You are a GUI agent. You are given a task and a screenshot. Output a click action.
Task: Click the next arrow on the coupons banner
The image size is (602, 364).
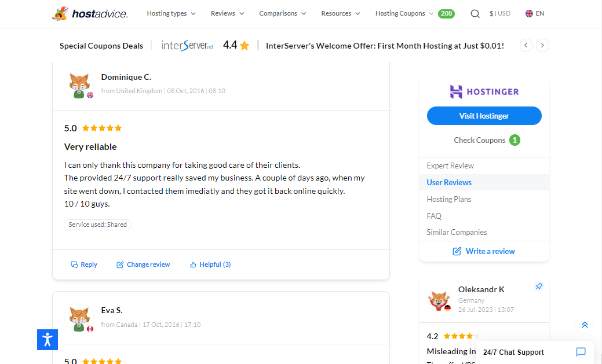(542, 45)
